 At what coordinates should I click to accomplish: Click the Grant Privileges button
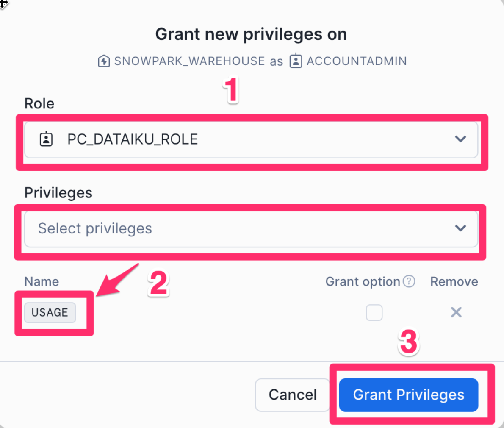click(408, 395)
